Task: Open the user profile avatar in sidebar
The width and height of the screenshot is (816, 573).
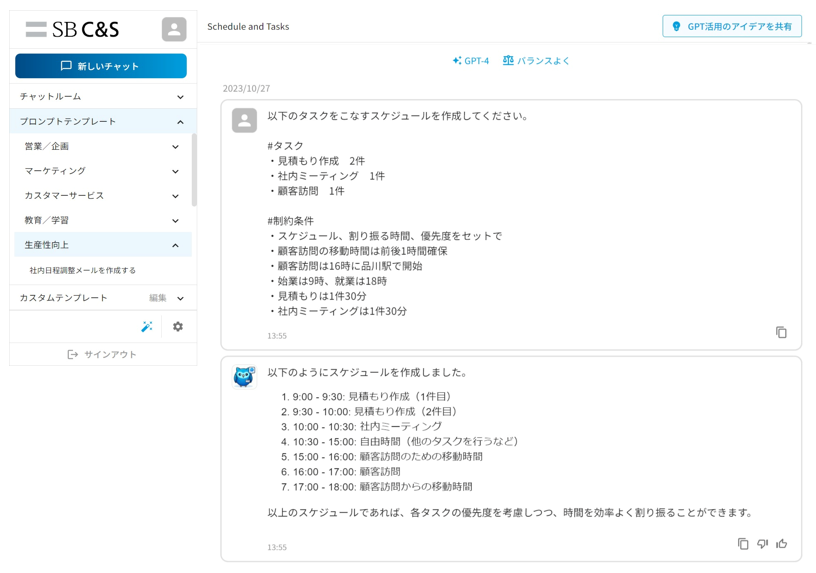Action: point(174,29)
